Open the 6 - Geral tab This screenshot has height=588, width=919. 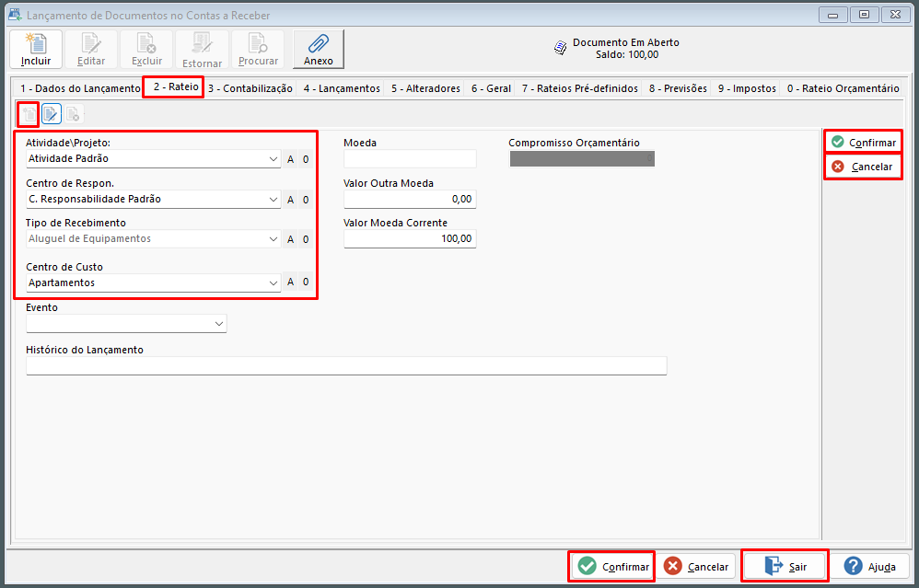coord(491,88)
